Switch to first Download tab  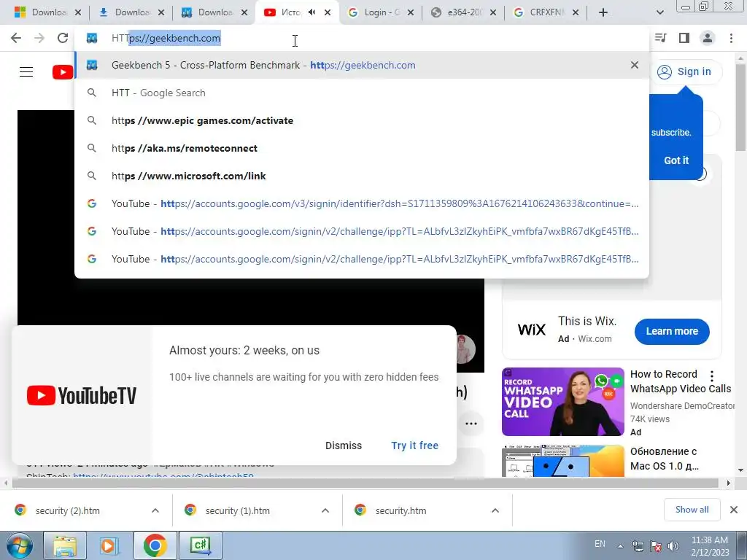[47, 12]
